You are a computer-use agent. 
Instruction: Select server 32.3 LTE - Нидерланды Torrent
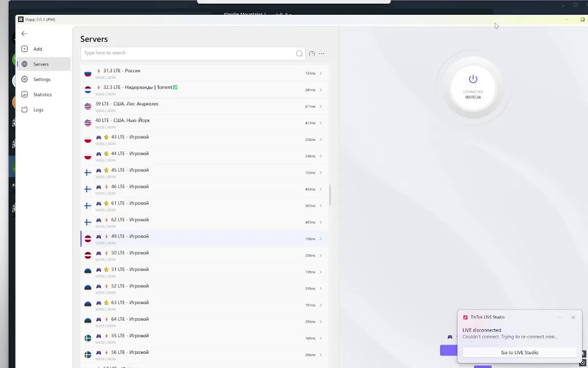click(204, 90)
